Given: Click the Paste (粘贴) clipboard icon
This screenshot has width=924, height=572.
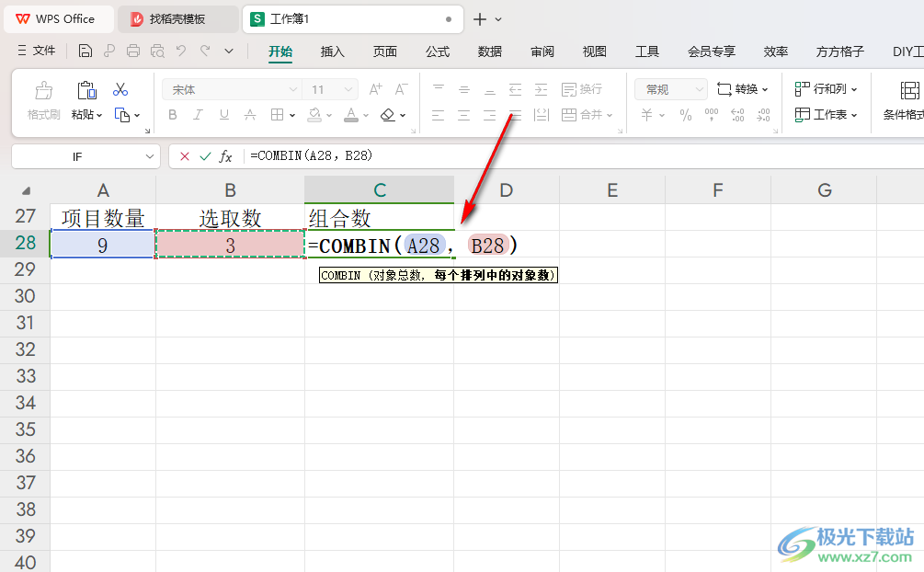Looking at the screenshot, I should click(86, 91).
